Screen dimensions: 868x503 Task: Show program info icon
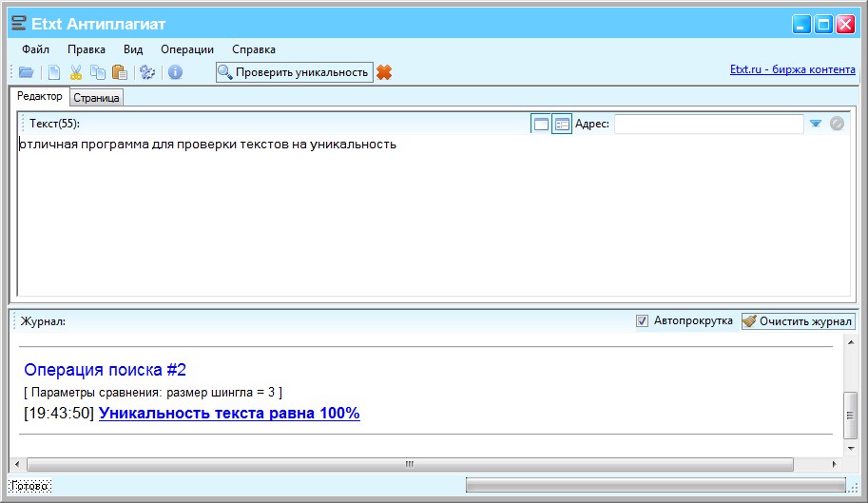[175, 72]
